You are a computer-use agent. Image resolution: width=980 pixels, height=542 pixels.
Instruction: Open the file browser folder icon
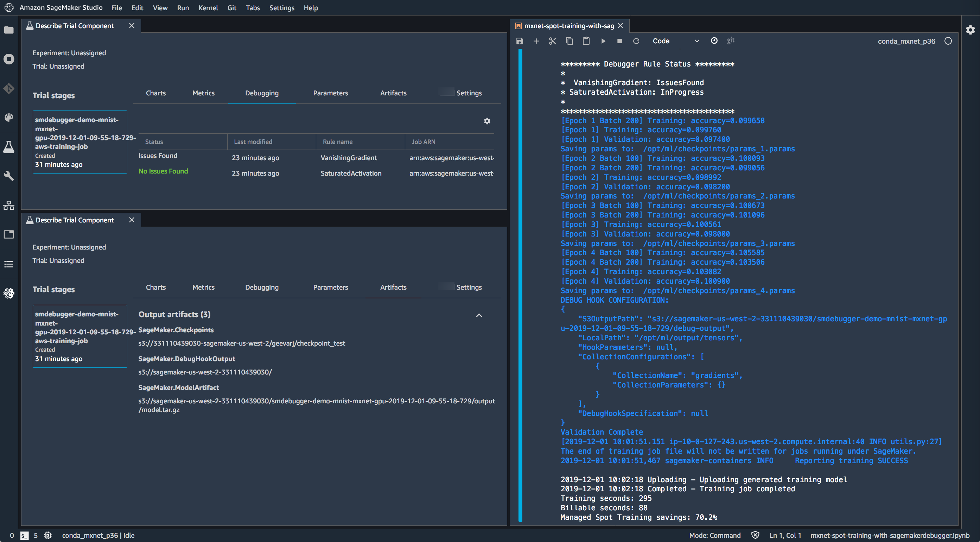9,30
